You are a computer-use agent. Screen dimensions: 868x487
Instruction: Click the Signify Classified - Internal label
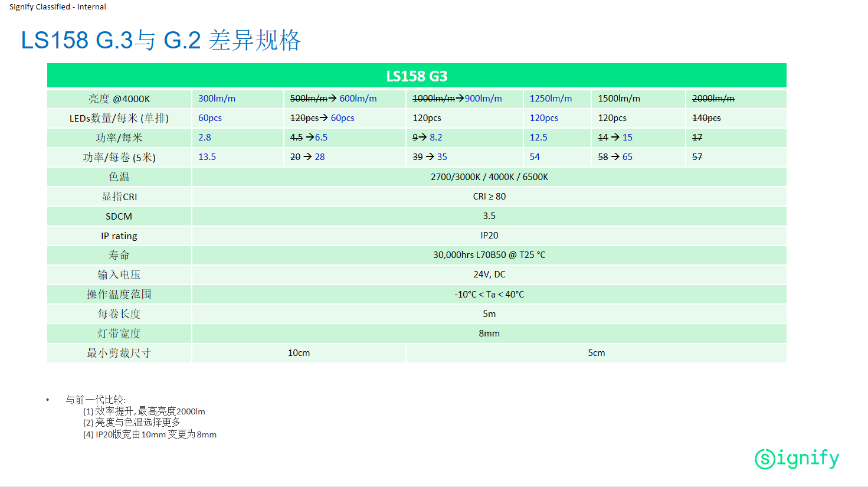coord(58,7)
